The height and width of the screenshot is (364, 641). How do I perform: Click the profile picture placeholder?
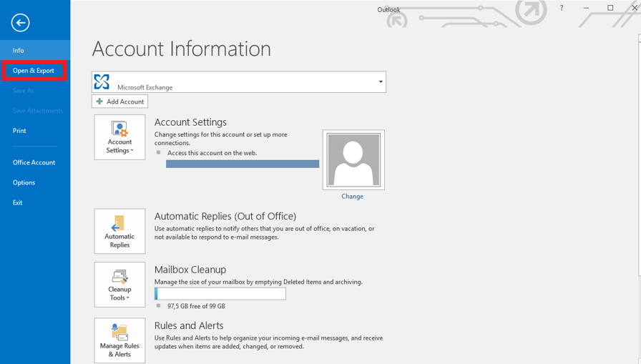pos(353,160)
